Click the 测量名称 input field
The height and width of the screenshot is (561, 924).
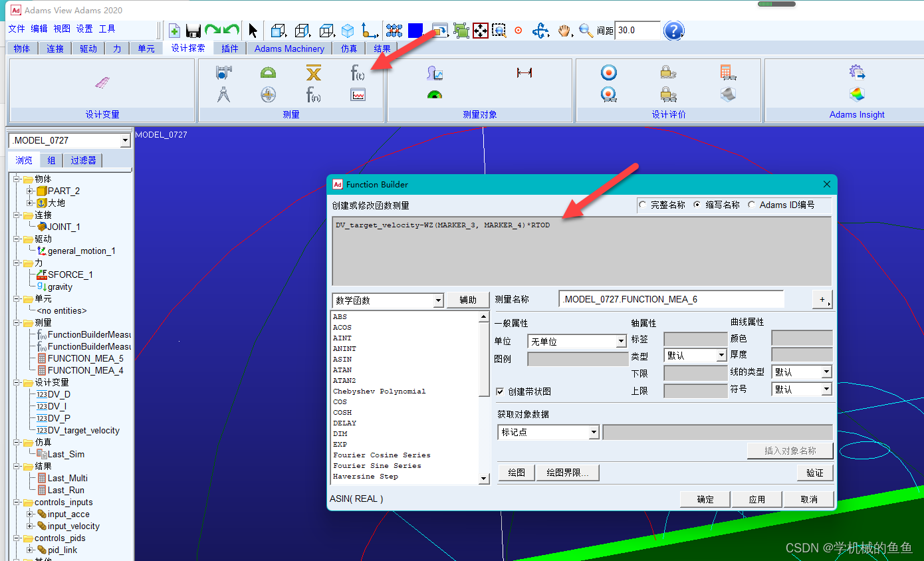pyautogui.click(x=671, y=299)
